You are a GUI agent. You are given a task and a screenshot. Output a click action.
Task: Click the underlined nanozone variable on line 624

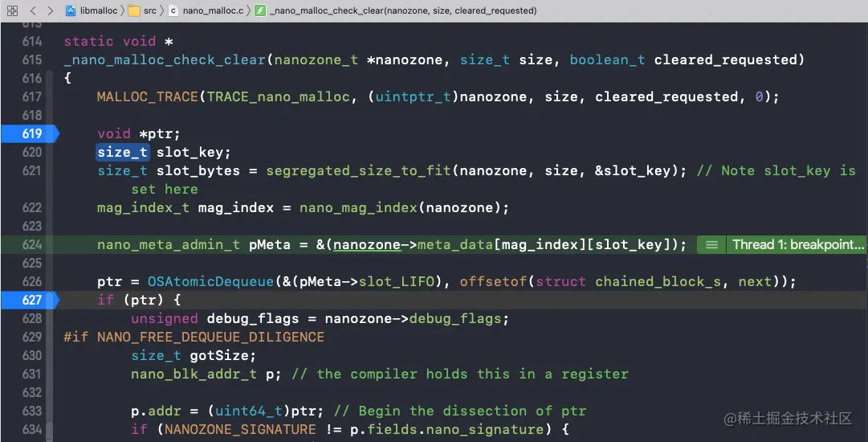coord(367,245)
